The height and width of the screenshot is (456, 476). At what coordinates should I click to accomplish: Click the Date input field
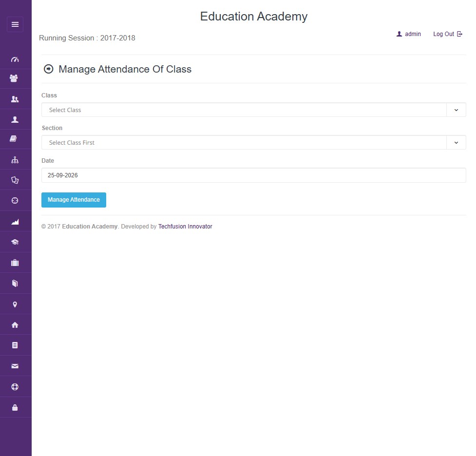tap(253, 175)
